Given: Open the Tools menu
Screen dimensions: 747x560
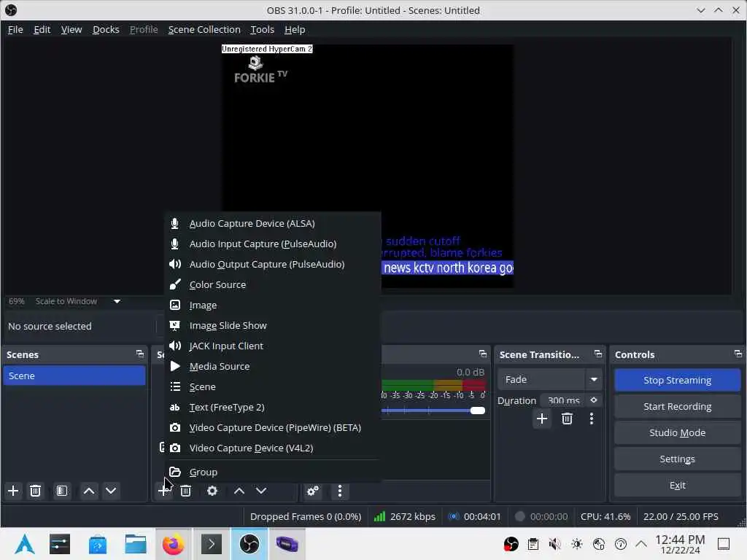Looking at the screenshot, I should tap(262, 29).
